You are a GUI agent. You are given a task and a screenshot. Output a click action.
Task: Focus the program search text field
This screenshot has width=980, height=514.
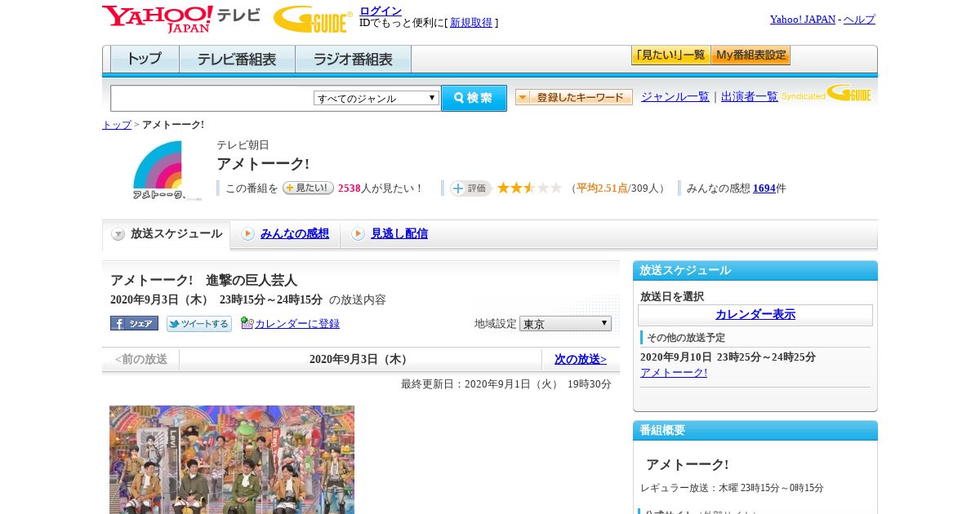pos(212,99)
